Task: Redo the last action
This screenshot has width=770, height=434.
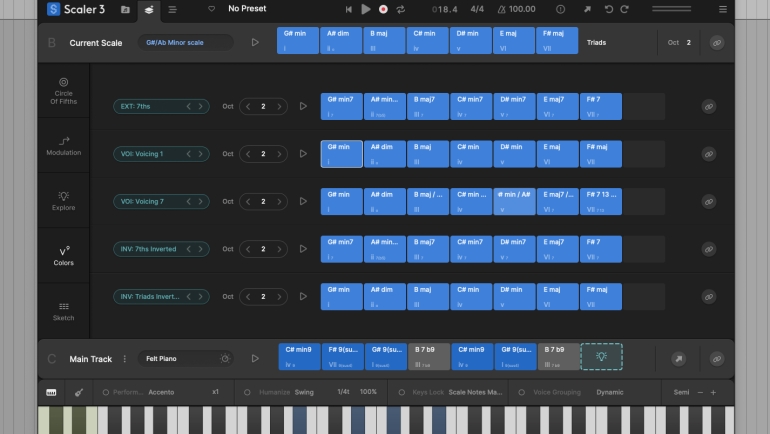Action: point(624,9)
